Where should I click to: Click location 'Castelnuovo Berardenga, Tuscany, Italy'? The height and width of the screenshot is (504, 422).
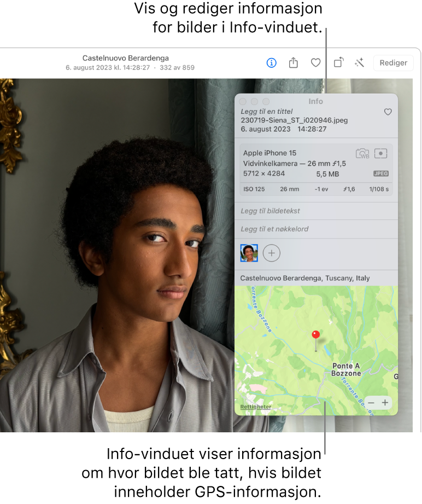[305, 278]
